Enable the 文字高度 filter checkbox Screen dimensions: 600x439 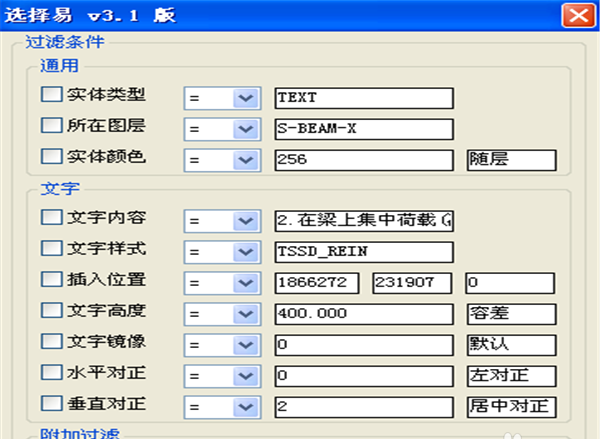[x=50, y=311]
